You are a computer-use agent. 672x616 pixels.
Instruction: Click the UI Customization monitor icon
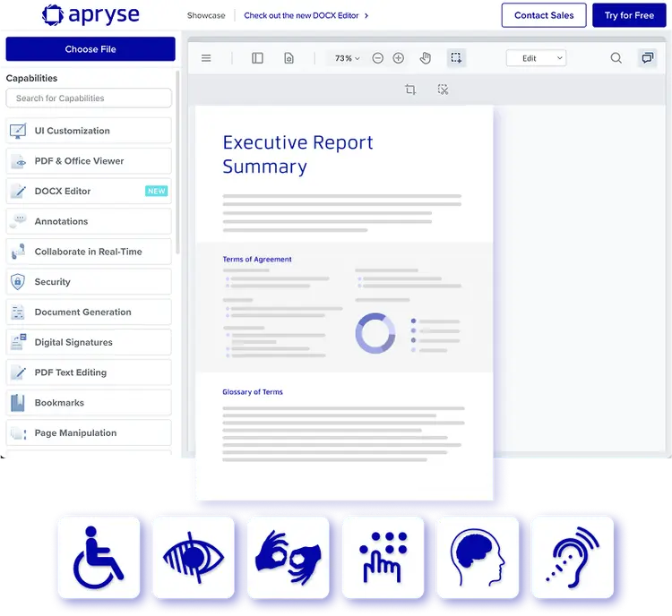pos(18,131)
